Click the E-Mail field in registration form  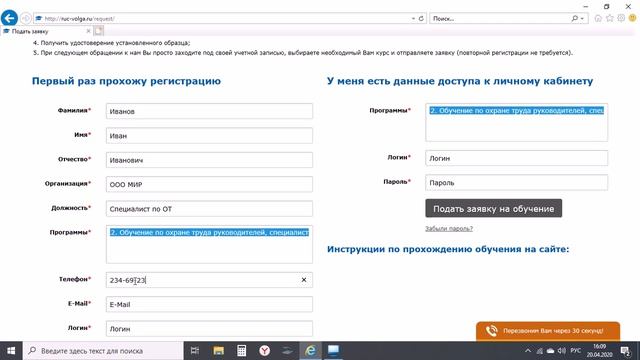pyautogui.click(x=209, y=304)
